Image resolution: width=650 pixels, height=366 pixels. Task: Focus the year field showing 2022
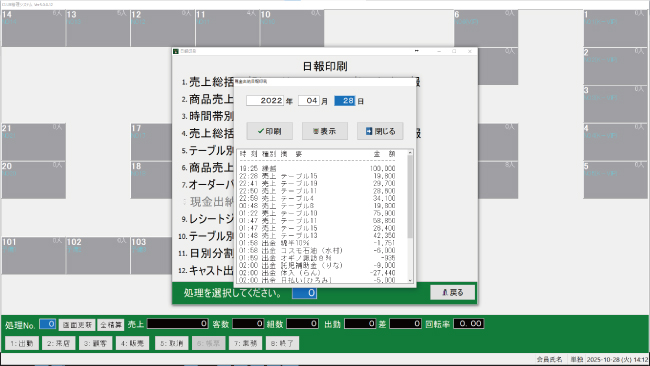[265, 101]
